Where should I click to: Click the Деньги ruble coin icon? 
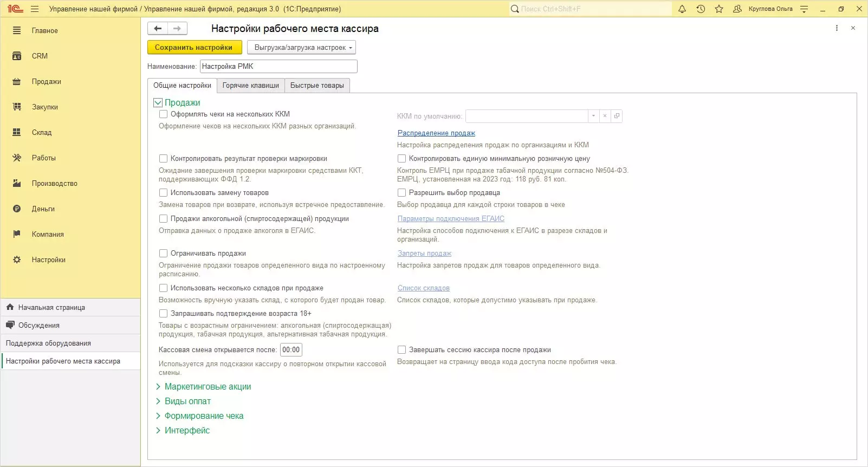pos(17,209)
